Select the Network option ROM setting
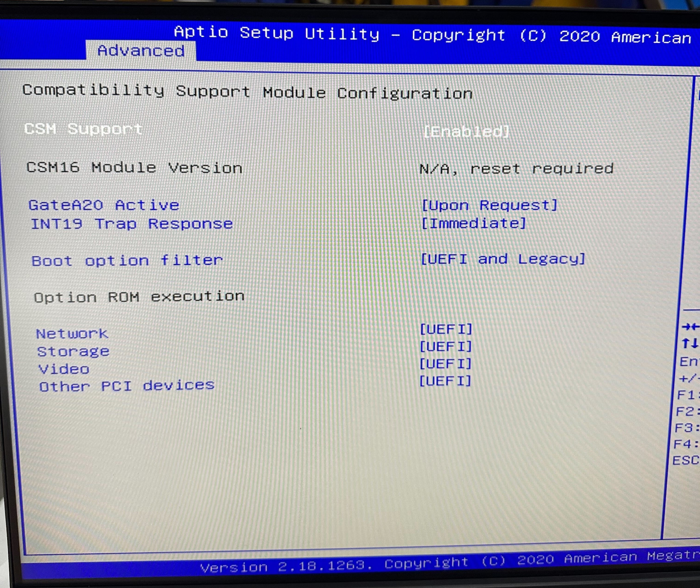 pos(72,333)
